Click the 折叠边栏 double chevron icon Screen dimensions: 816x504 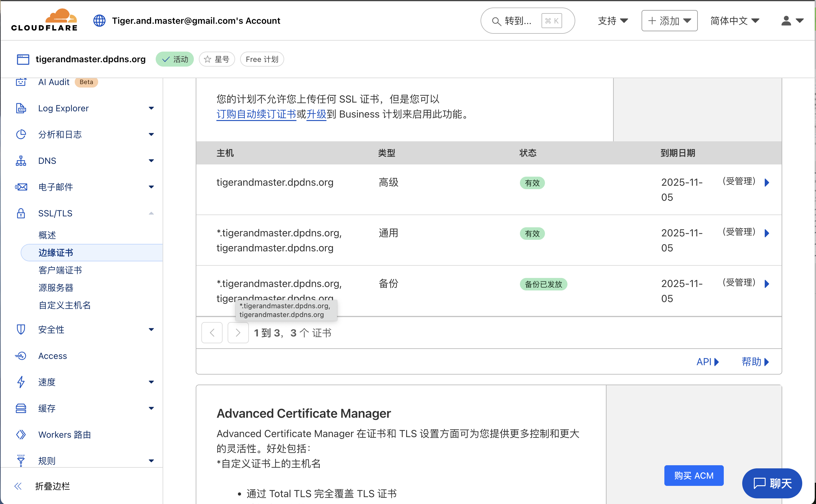(18, 486)
